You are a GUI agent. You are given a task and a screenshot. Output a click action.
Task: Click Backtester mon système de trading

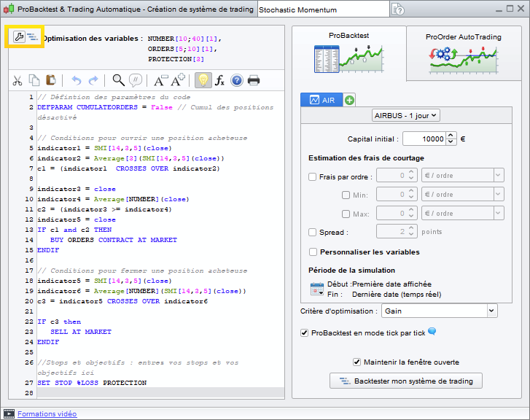point(406,381)
